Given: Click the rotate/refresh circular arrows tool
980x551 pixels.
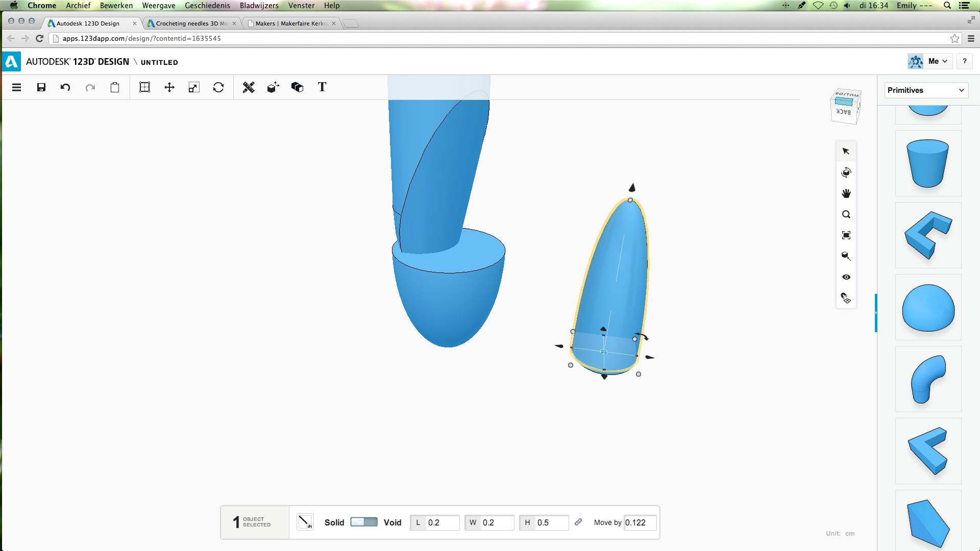Looking at the screenshot, I should click(x=218, y=87).
